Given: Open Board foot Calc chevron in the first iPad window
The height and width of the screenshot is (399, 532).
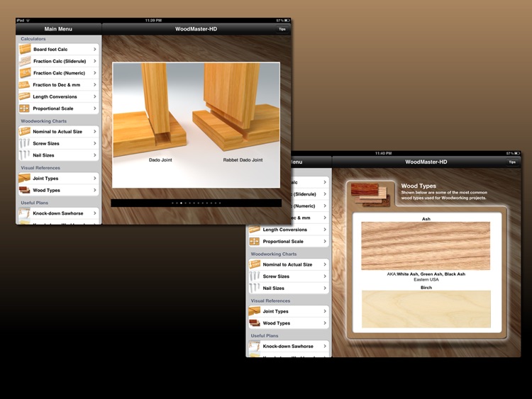Looking at the screenshot, I should (x=94, y=49).
